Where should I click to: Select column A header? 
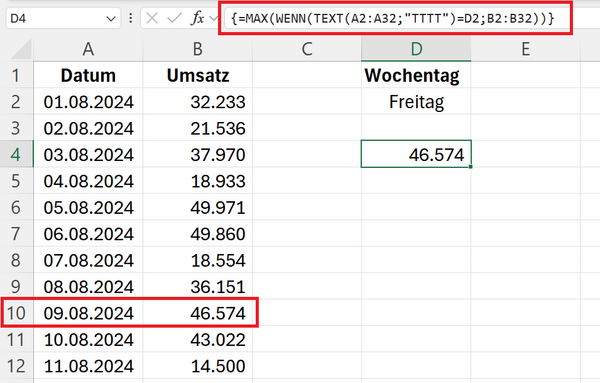pos(88,49)
